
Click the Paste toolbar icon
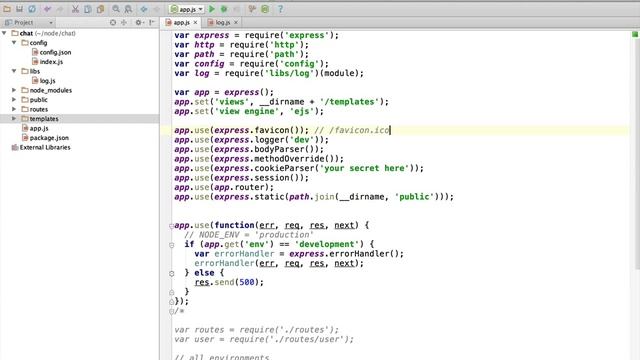100,9
